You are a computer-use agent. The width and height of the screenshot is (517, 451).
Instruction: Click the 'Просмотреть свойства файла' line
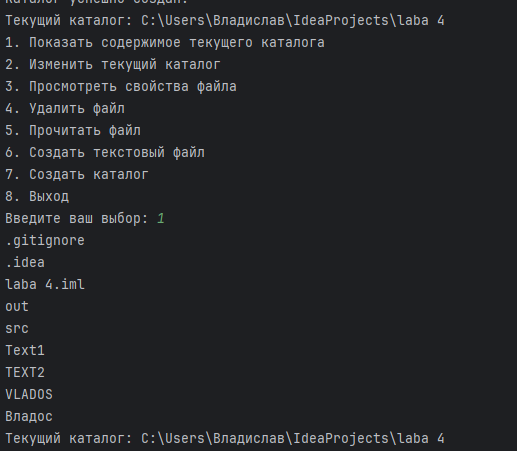coord(121,87)
